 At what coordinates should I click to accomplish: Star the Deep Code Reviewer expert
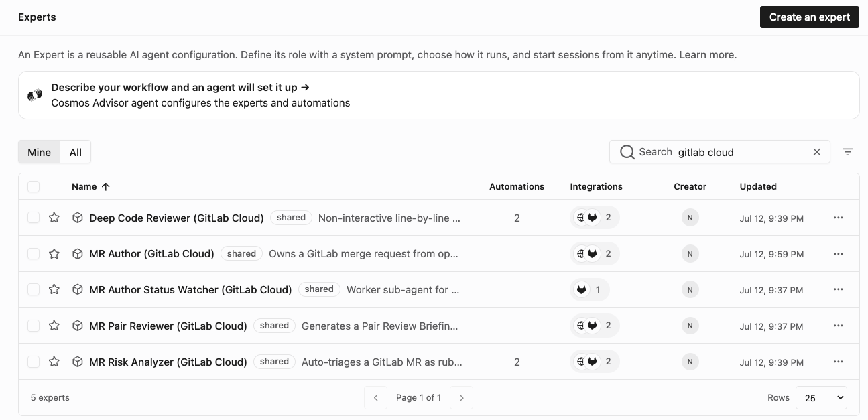coord(54,218)
